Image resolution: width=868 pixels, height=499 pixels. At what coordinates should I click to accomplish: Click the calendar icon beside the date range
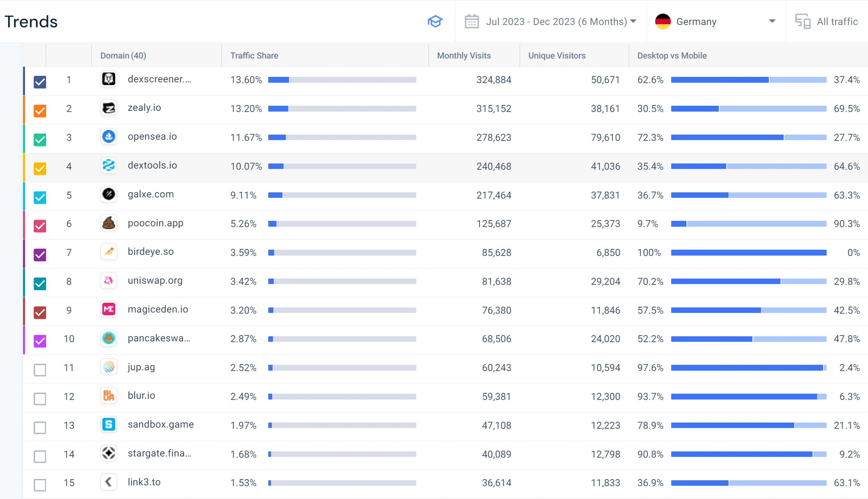pyautogui.click(x=472, y=21)
